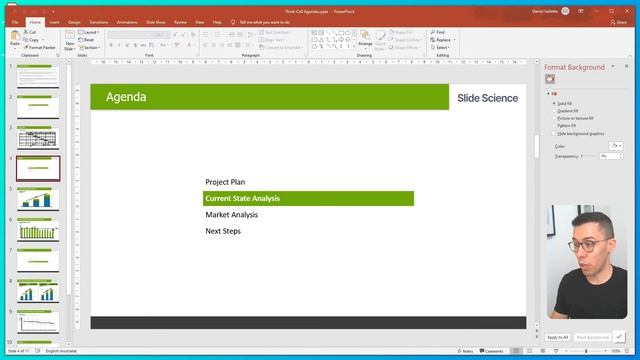640x360 pixels.
Task: Open the Section dropdown
Action: tap(89, 47)
